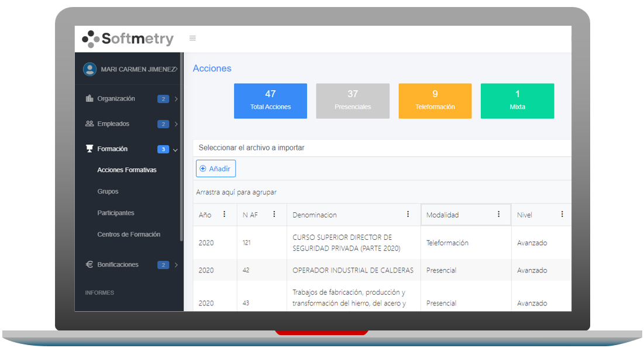Click the Organización building icon
The image size is (644, 348).
89,98
